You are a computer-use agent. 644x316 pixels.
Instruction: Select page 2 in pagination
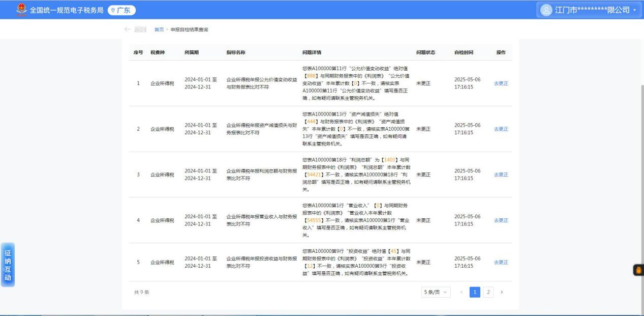[x=488, y=292]
